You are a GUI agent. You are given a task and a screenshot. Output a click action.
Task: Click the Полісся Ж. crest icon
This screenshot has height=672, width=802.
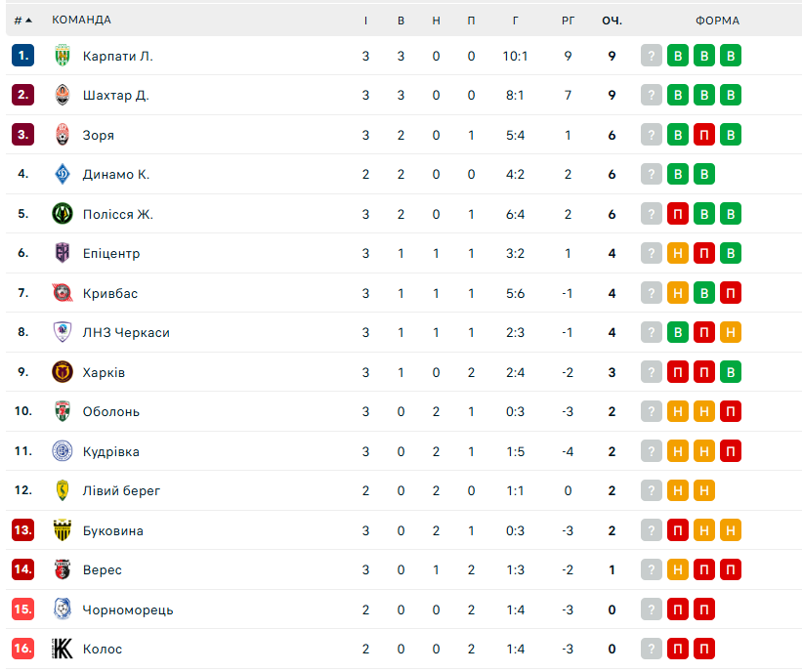(x=63, y=213)
